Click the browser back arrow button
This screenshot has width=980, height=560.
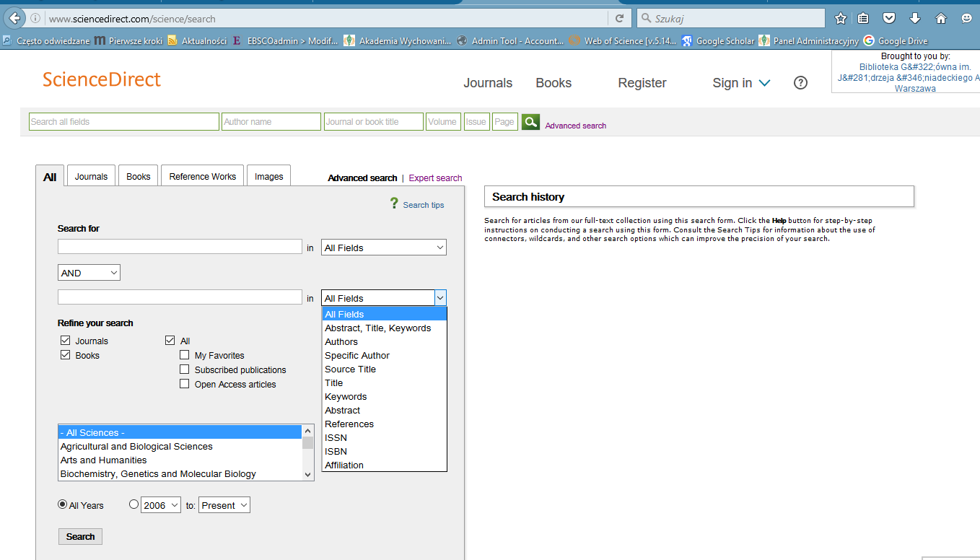13,18
